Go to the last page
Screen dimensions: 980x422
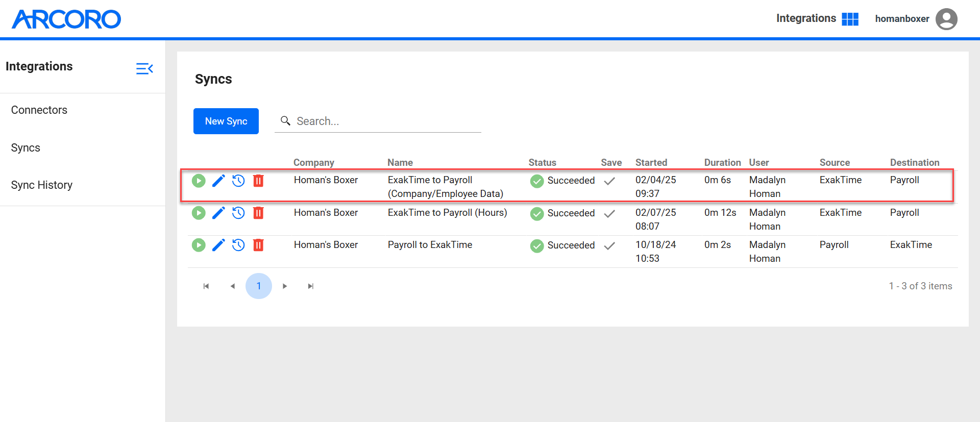(311, 286)
